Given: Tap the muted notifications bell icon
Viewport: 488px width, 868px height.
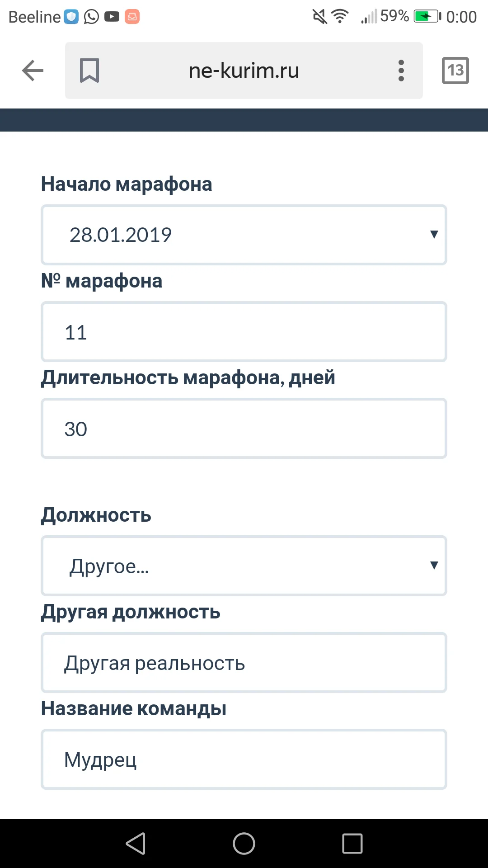Looking at the screenshot, I should point(319,16).
